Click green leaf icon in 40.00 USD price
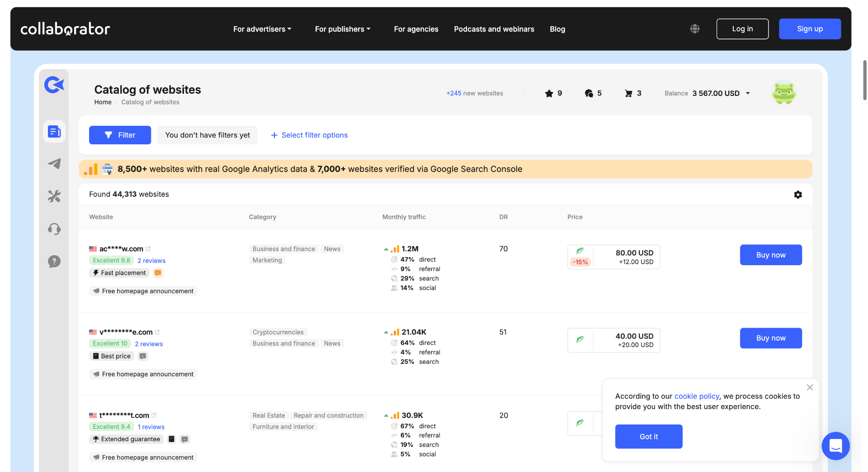 (580, 339)
